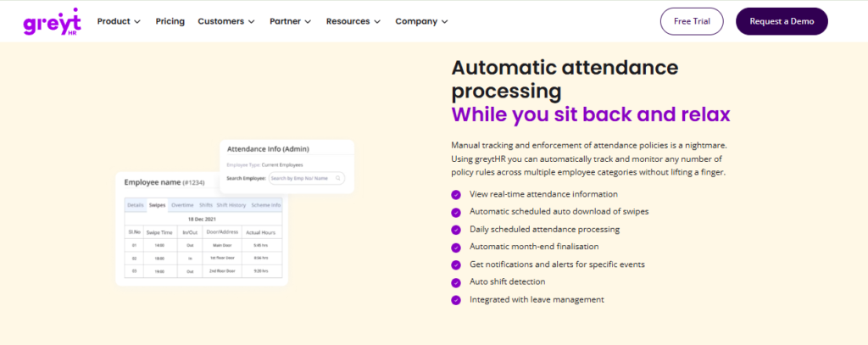This screenshot has width=868, height=345.
Task: Click the text Integrated with leave management
Action: click(537, 299)
